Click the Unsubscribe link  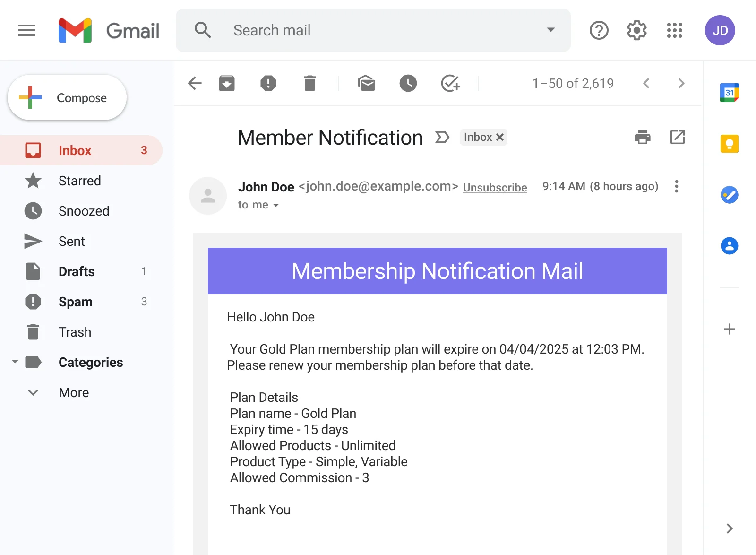pos(494,187)
